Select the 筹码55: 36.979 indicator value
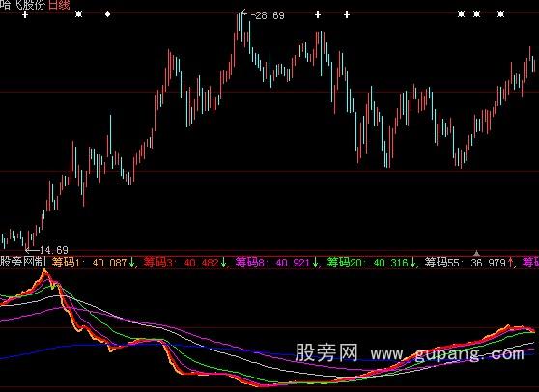Screen dimensions: 539x392 click(x=465, y=263)
